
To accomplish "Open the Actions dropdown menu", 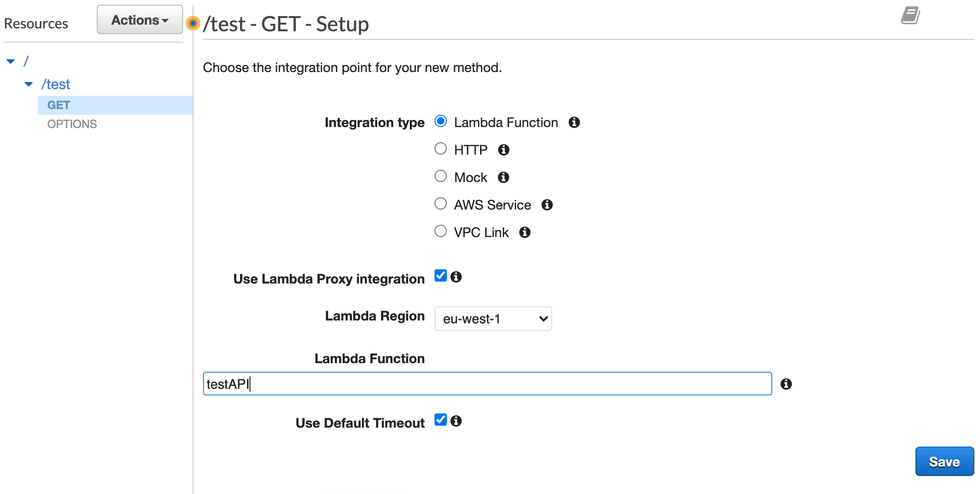I will [x=139, y=19].
